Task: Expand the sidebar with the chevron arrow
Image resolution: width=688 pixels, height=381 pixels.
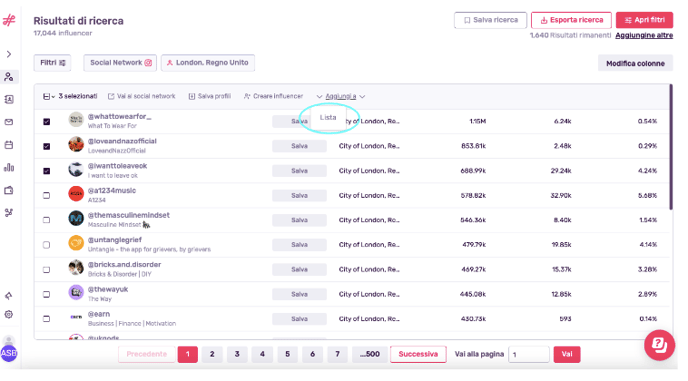Action: pos(9,54)
